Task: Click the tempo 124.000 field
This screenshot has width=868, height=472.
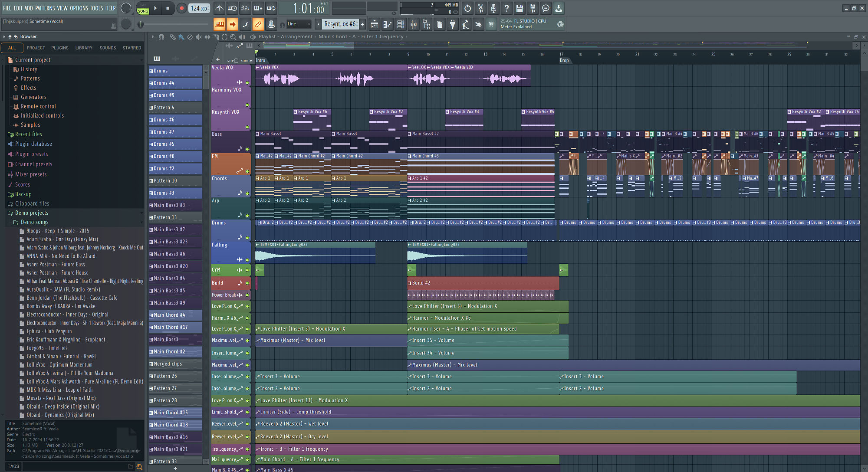Action: pyautogui.click(x=199, y=8)
